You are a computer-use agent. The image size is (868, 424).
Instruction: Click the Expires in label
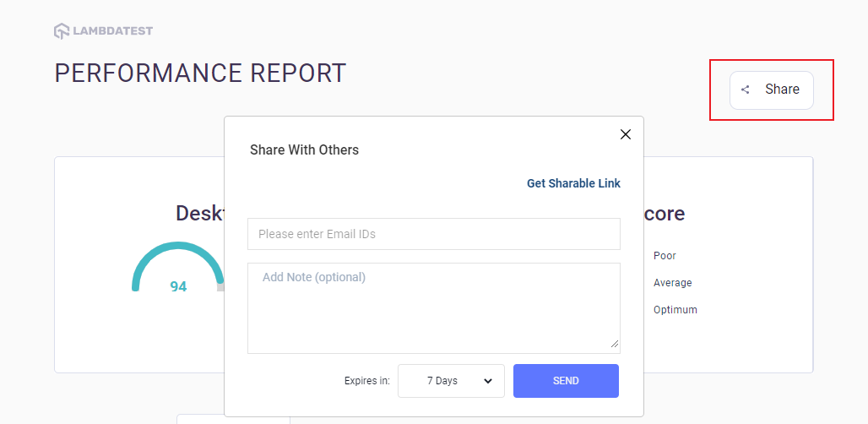coord(366,381)
